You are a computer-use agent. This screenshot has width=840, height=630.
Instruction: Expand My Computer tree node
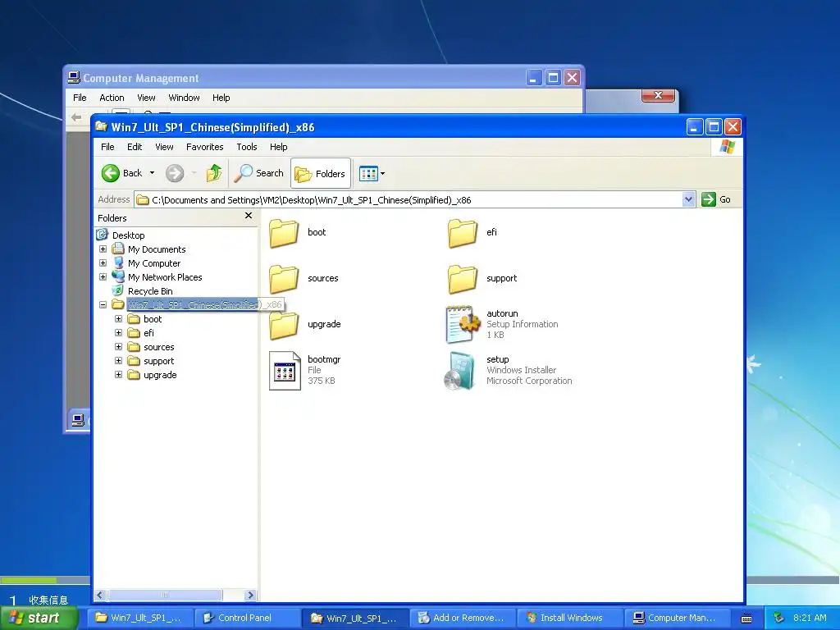103,263
